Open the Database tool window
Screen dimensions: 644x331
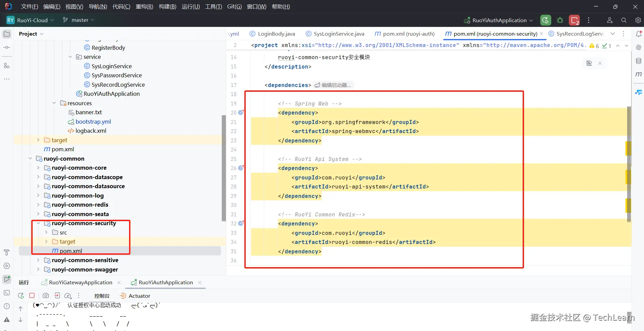click(x=639, y=61)
